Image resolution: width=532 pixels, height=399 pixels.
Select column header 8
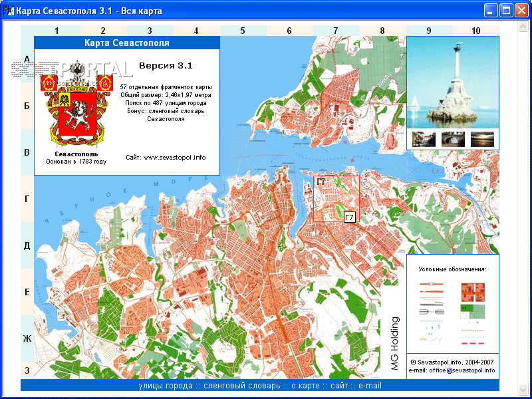tap(382, 31)
